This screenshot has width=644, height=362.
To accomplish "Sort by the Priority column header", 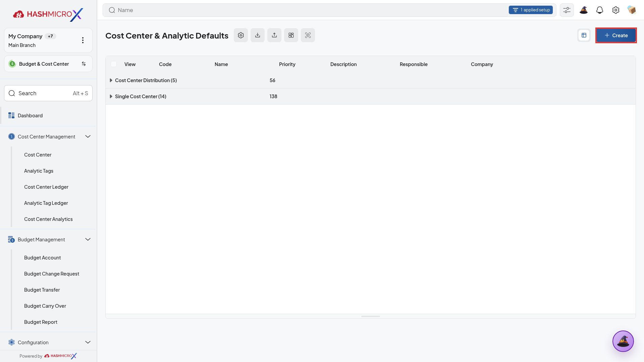I will click(x=287, y=64).
